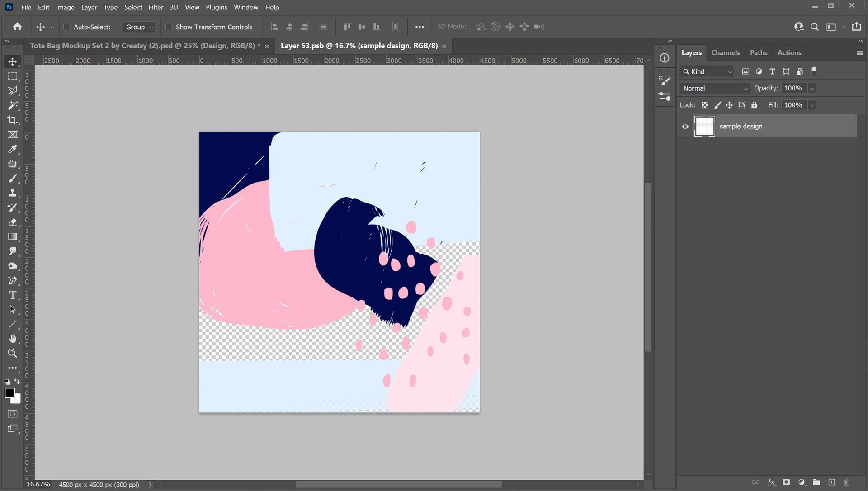Select the Hand tool
The width and height of the screenshot is (868, 491).
pyautogui.click(x=13, y=339)
